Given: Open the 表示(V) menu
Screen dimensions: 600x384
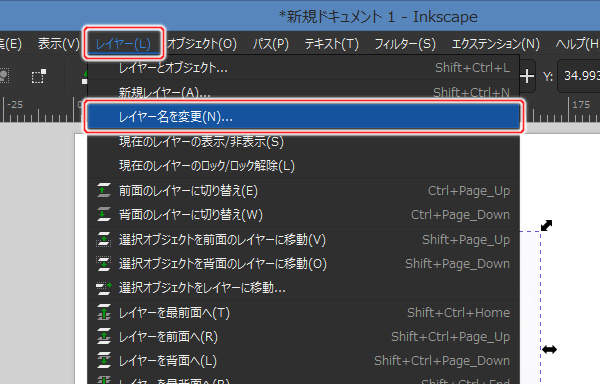Looking at the screenshot, I should pyautogui.click(x=59, y=44).
